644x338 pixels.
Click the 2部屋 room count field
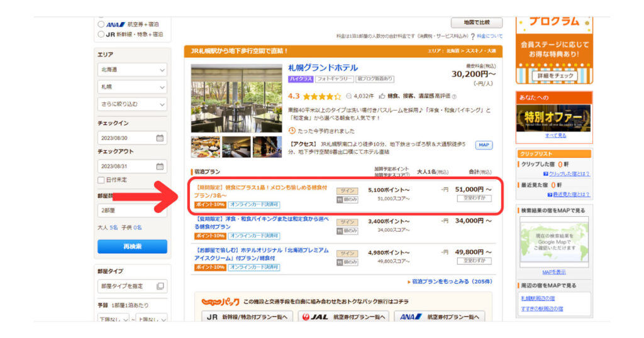click(132, 210)
